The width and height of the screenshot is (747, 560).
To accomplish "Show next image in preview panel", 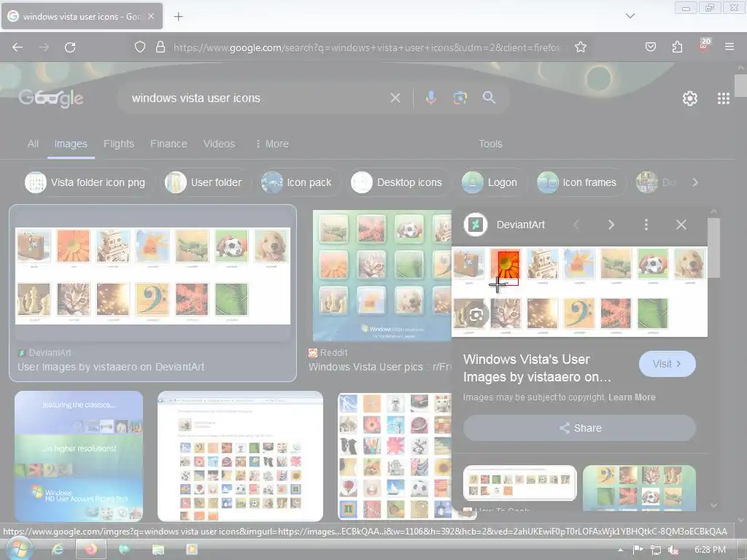I will [611, 225].
